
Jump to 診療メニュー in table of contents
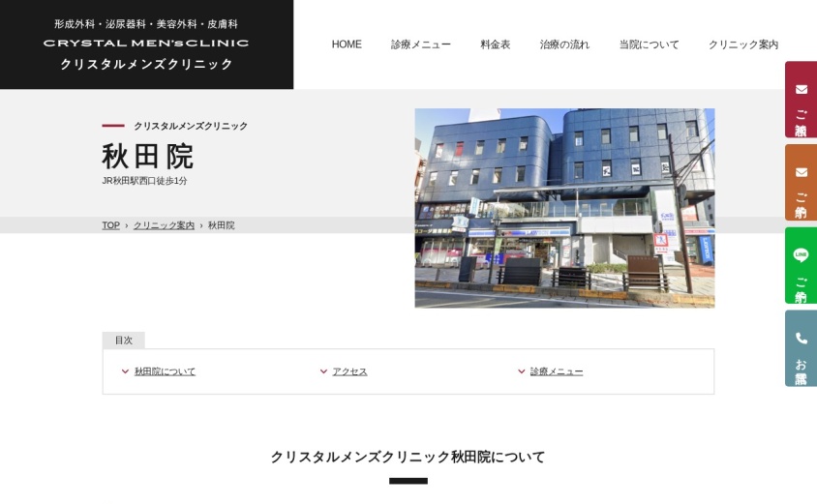tap(557, 371)
